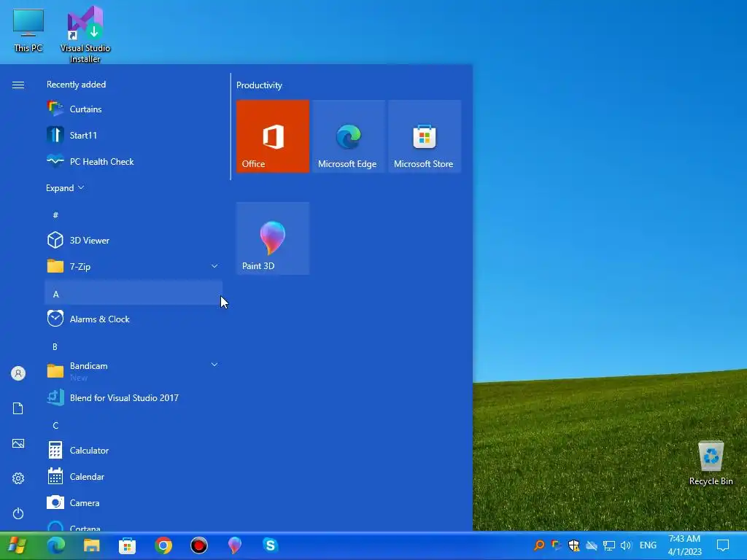Click the Recently added heading
The image size is (747, 560).
76,85
